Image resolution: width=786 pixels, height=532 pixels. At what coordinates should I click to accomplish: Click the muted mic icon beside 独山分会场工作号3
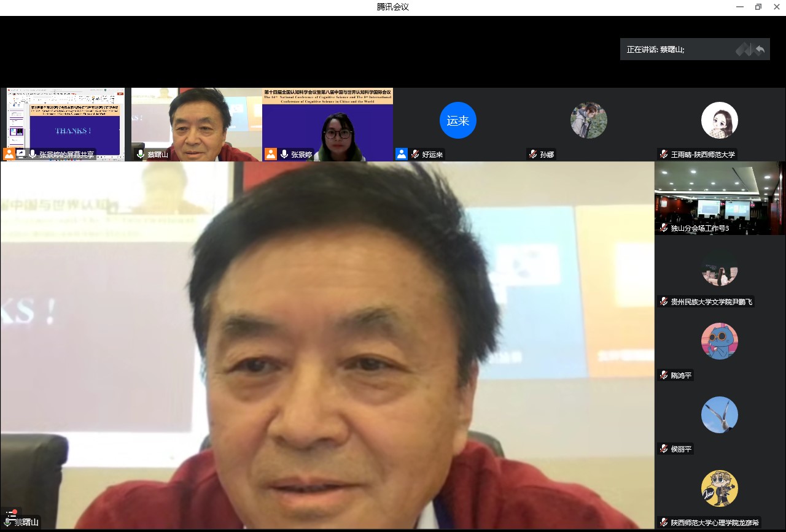point(664,228)
